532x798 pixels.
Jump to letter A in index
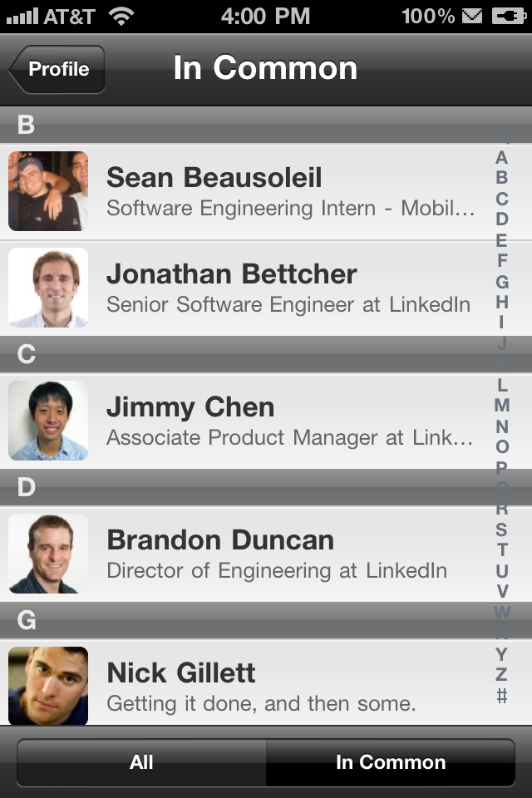(x=502, y=157)
